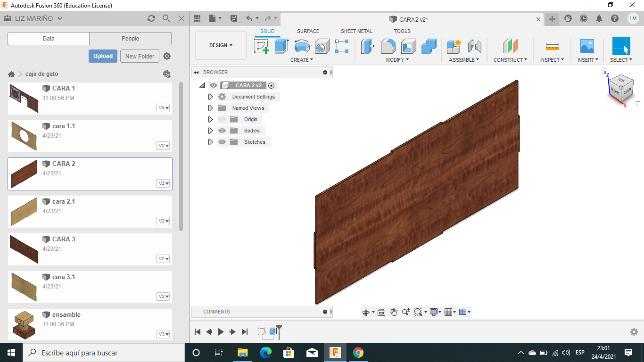Select the Fillet tool icon
The width and height of the screenshot is (644, 362).
[x=388, y=46]
